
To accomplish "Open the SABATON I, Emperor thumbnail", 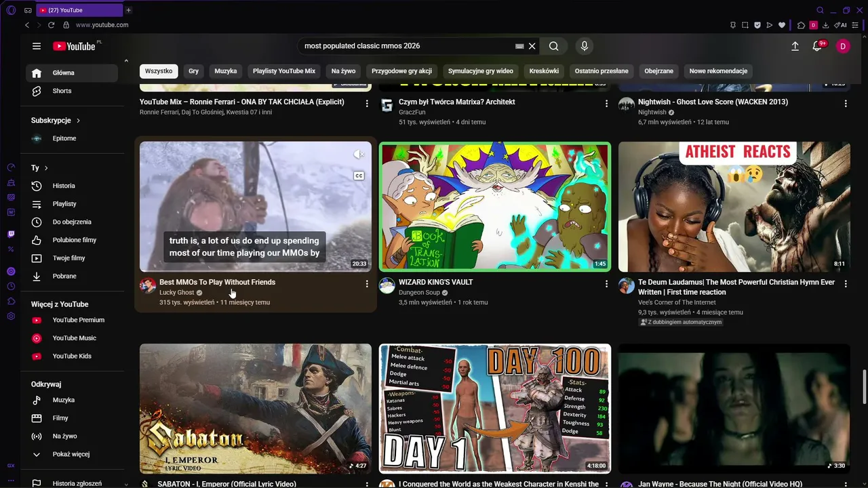I will point(256,409).
